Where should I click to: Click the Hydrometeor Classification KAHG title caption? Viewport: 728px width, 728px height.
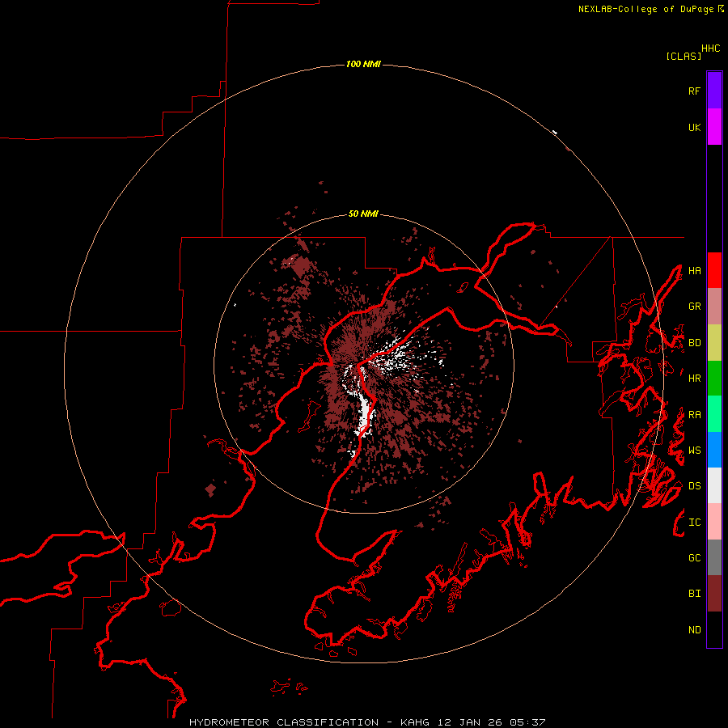tap(367, 722)
